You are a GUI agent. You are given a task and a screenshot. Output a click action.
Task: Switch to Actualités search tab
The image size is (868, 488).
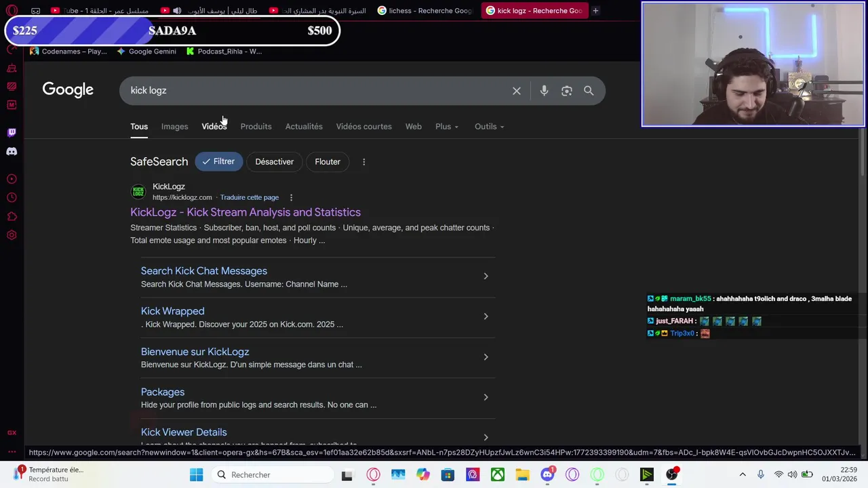click(304, 127)
